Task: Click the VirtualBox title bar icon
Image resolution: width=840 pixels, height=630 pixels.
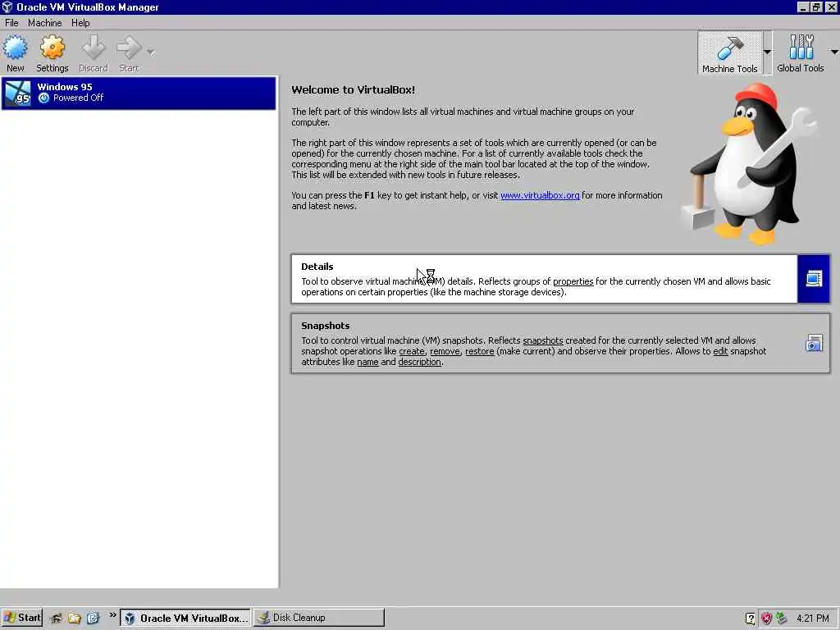Action: coord(7,7)
